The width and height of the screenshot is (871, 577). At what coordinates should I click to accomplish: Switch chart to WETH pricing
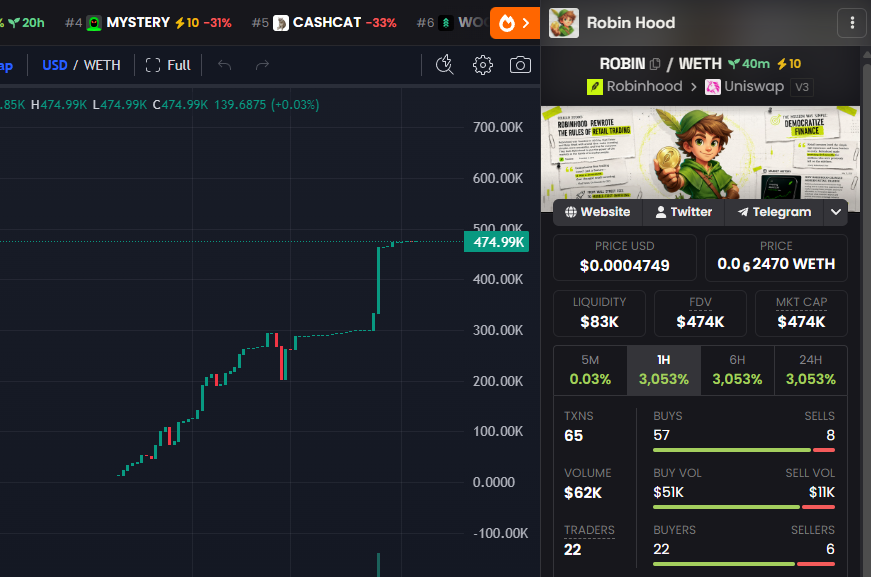point(102,65)
